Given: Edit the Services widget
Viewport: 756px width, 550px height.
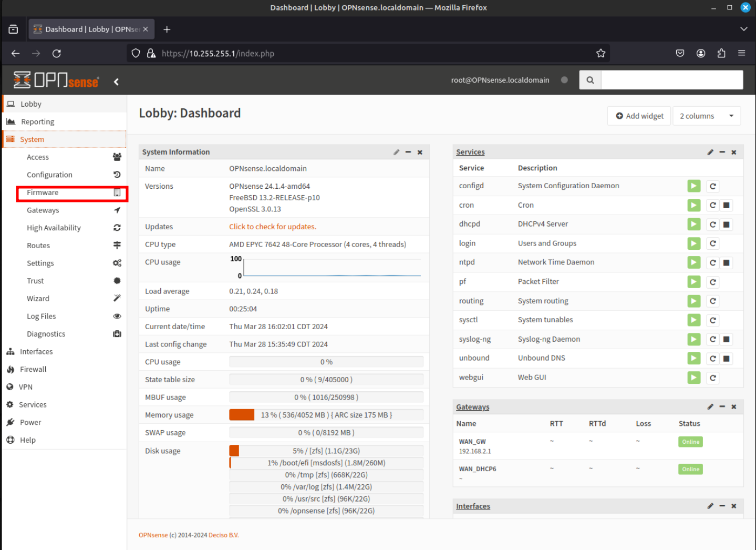Looking at the screenshot, I should pos(710,152).
